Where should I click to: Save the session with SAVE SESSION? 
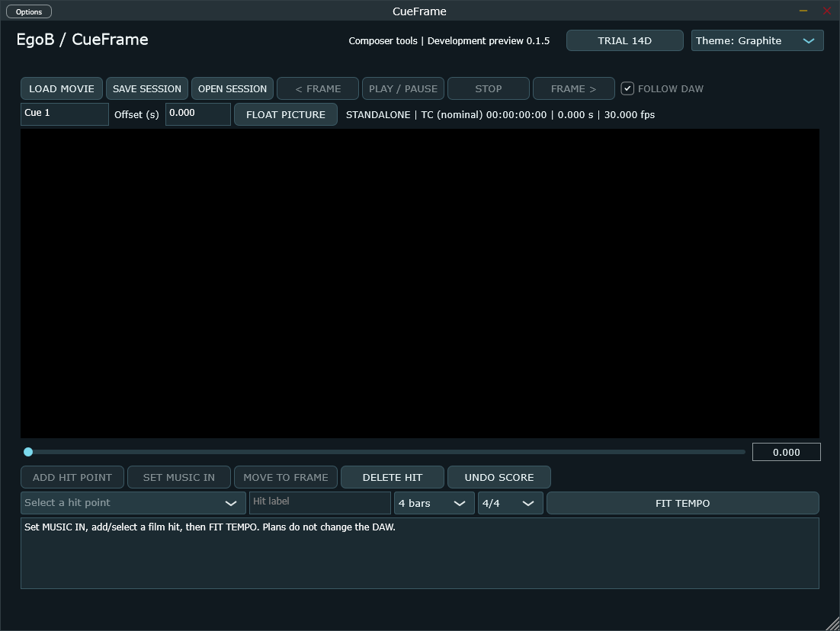[x=147, y=89]
